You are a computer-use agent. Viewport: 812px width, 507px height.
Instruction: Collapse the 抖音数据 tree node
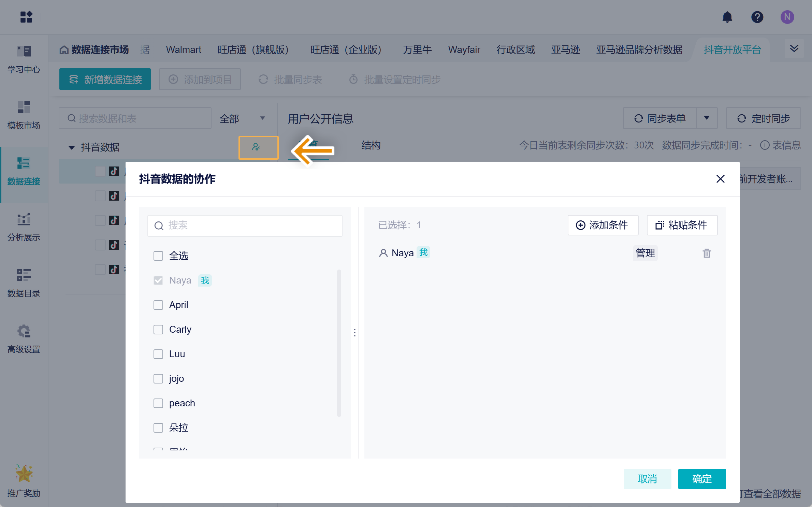tap(71, 147)
